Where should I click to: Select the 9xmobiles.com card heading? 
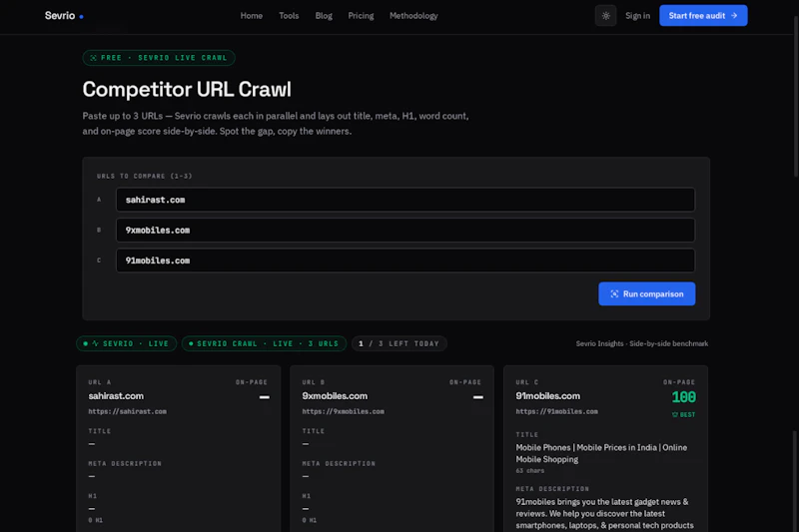pyautogui.click(x=335, y=396)
